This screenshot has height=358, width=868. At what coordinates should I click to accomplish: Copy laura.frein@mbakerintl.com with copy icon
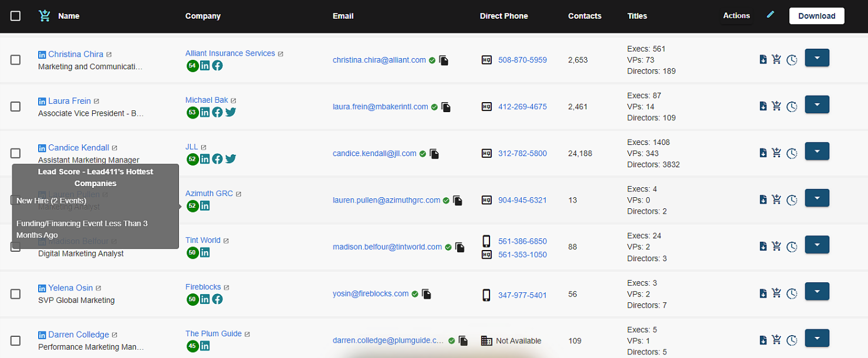pos(446,107)
